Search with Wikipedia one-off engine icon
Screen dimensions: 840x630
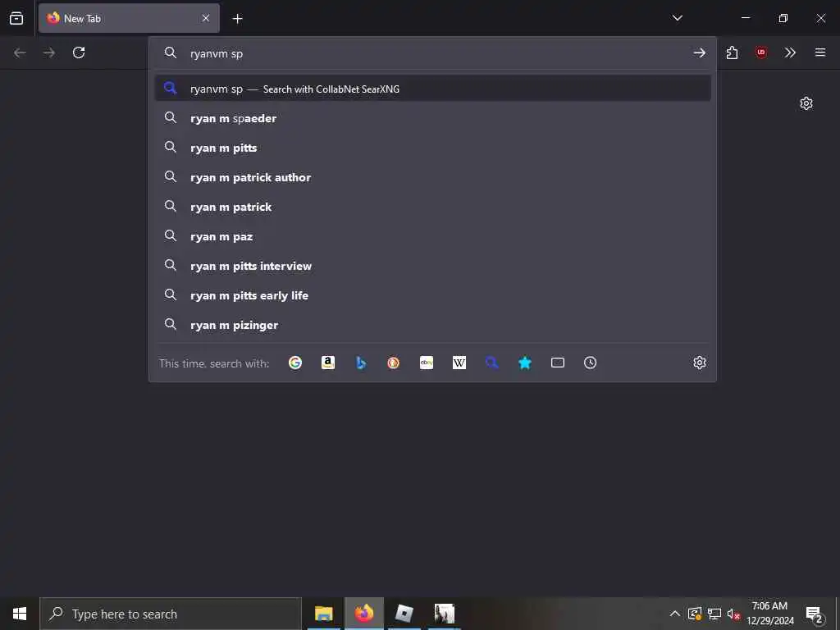pos(459,363)
